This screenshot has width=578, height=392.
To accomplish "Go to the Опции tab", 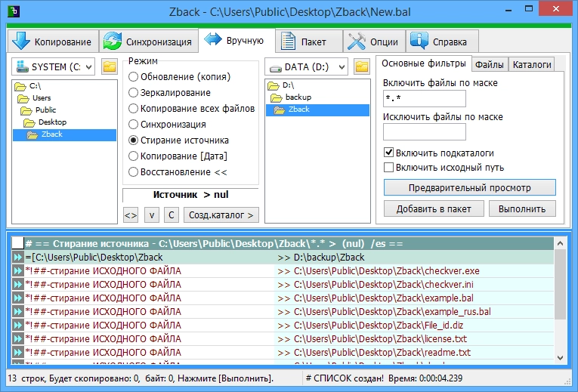I will [x=374, y=42].
